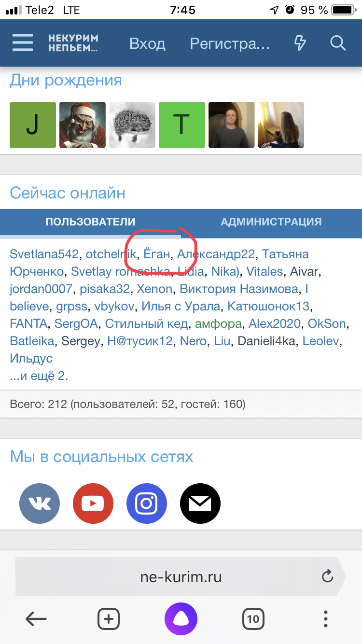
Task: Open the Santa avatar birthday profile
Action: click(x=83, y=125)
